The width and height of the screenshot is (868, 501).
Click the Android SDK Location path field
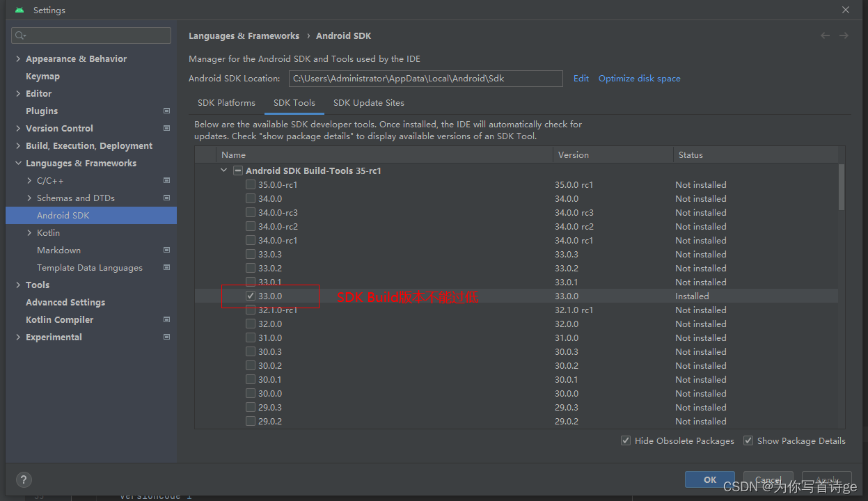coord(425,78)
